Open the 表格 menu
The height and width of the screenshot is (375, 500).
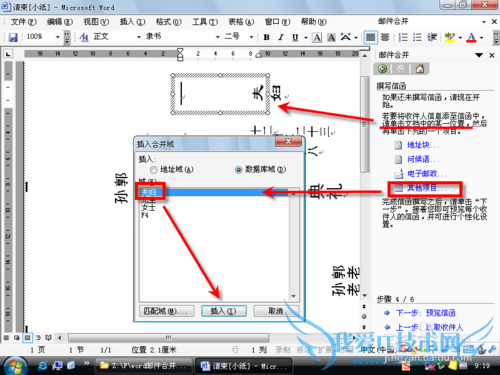coord(241,22)
